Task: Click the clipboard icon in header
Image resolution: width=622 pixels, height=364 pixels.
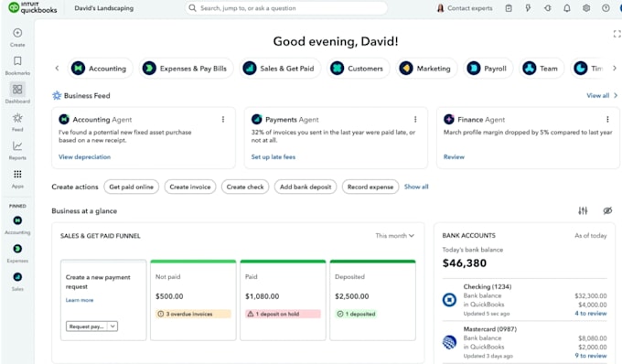Action: tap(509, 8)
